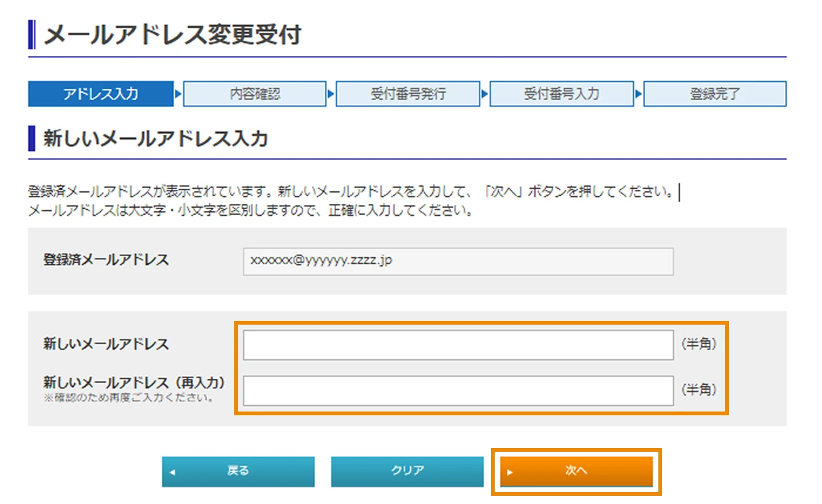This screenshot has width=822, height=504.
Task: Click the arrow between 受付番号入力 and 登録完了
Action: pos(638,93)
